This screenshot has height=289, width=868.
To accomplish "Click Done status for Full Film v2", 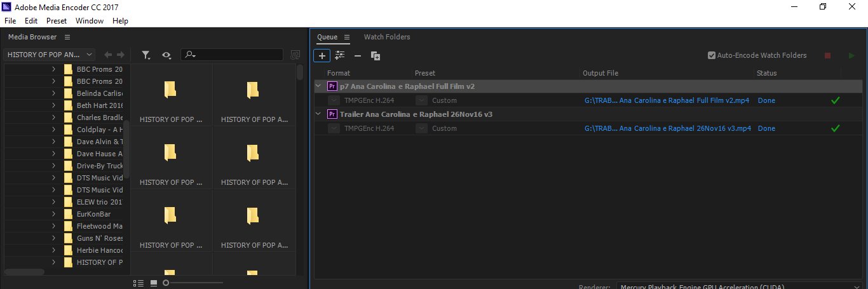I will point(766,100).
